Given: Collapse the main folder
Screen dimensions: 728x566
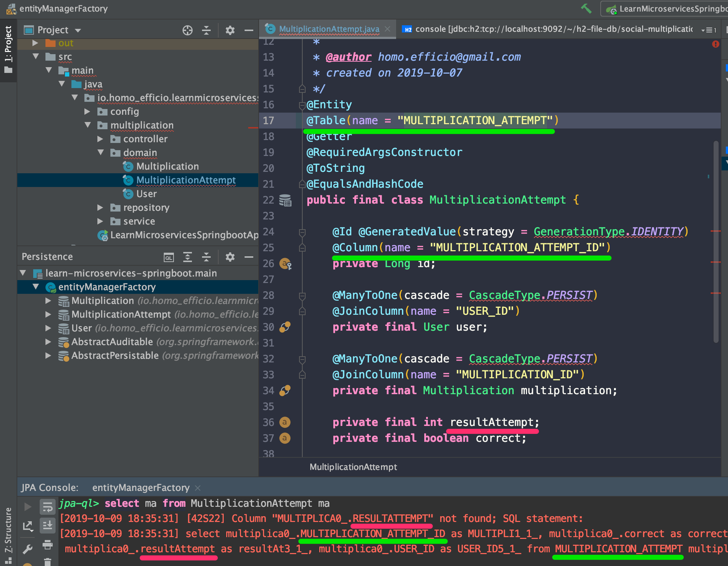Looking at the screenshot, I should pyautogui.click(x=49, y=70).
